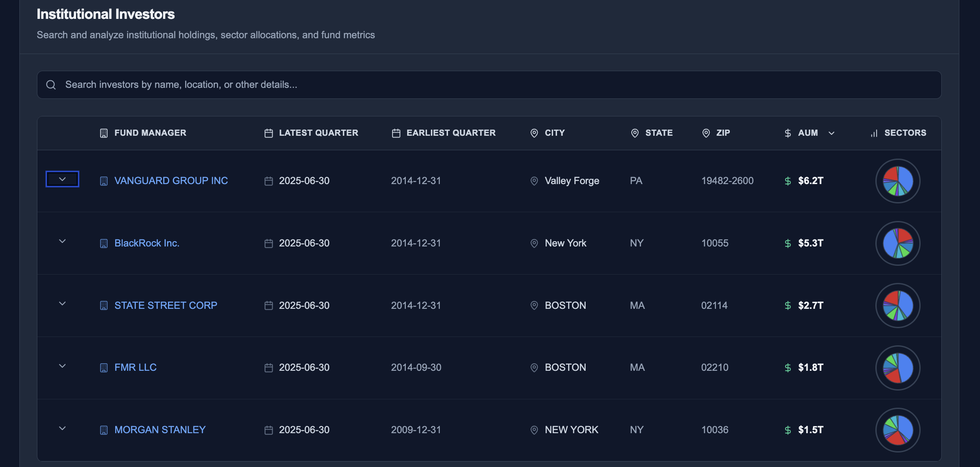980x467 pixels.
Task: Click Morgan Stanley's sector pie chart
Action: [897, 430]
